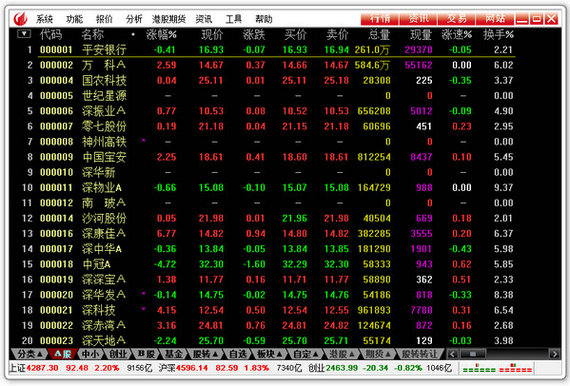Expand the 自定▲ custom tab
Screen dimensions: 570x386
tap(305, 354)
